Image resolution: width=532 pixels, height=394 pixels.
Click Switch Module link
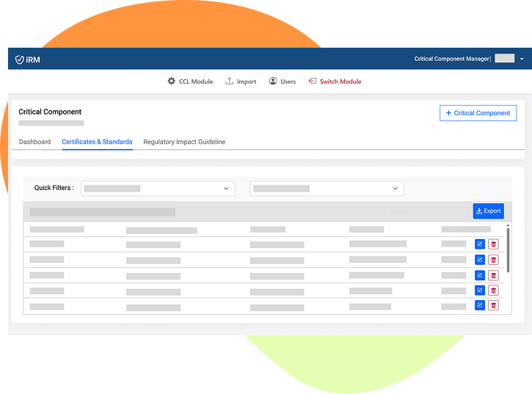[335, 81]
